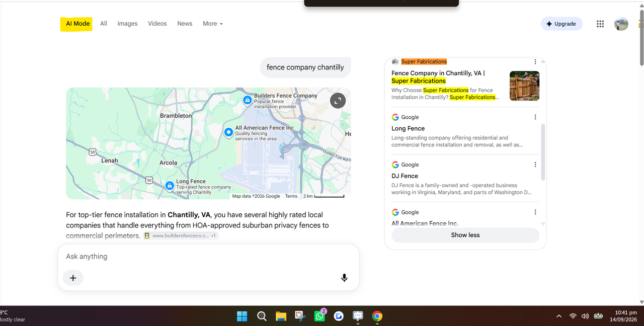Start voice input with the microphone icon

tap(344, 278)
